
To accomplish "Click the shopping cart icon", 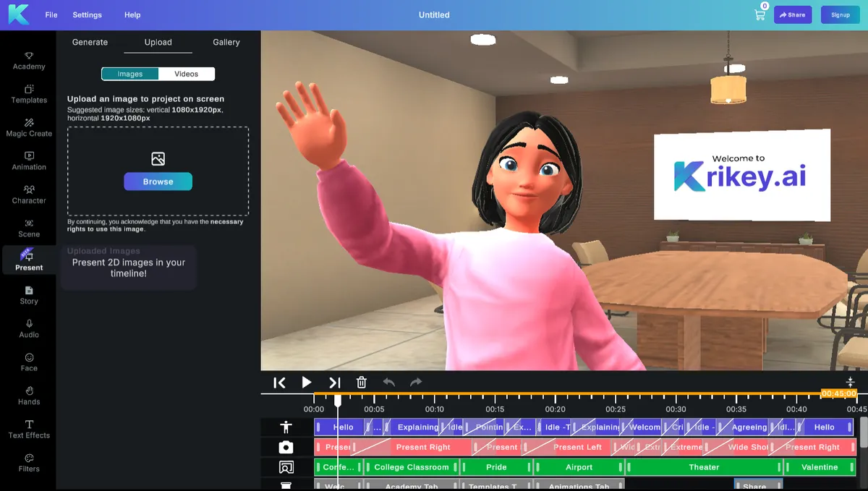I will pyautogui.click(x=759, y=15).
